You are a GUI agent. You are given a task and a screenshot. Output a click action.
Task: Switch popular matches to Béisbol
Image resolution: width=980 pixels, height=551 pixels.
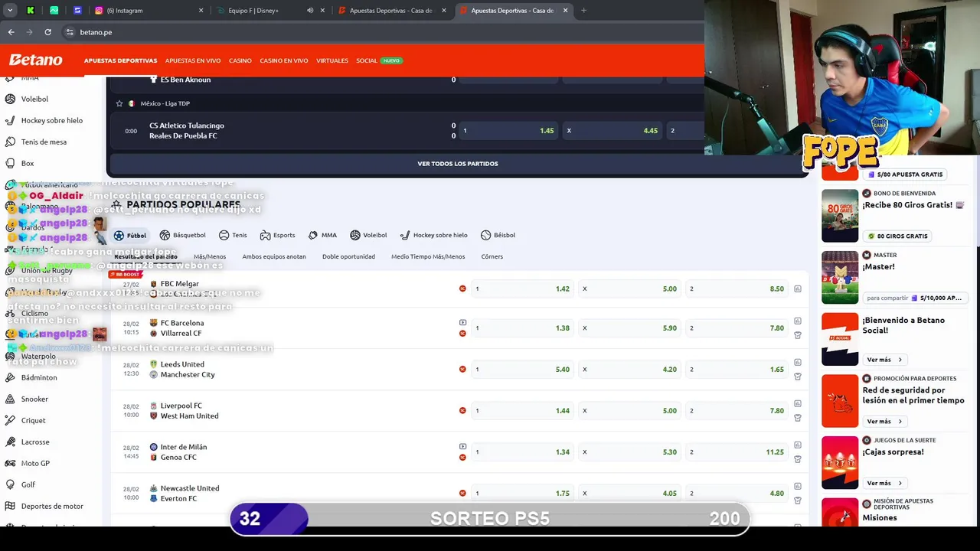[498, 235]
